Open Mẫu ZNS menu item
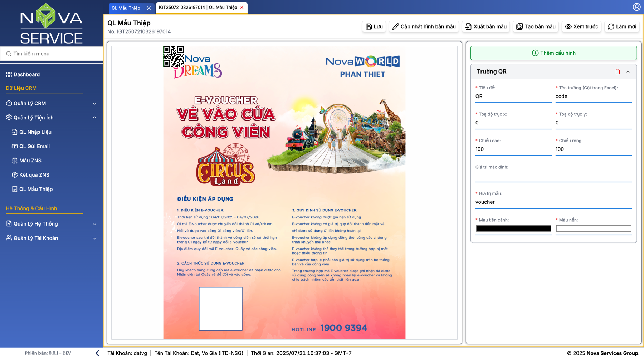644x359 pixels. [30, 161]
